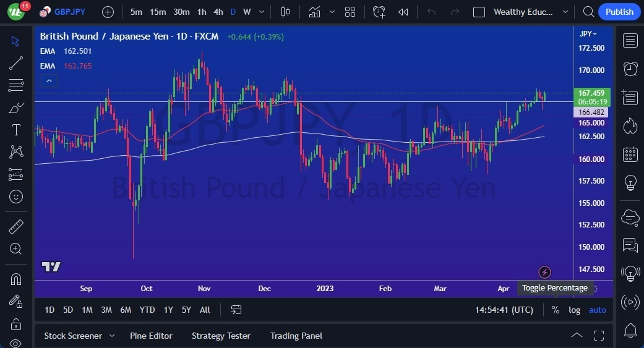Toggle stay in drawing mode
644x348 pixels.
15,302
